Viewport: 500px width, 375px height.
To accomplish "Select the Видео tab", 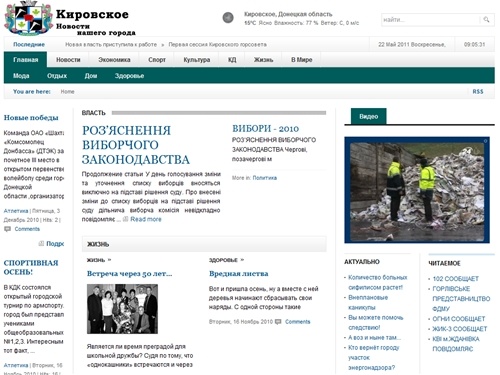I will pyautogui.click(x=369, y=116).
